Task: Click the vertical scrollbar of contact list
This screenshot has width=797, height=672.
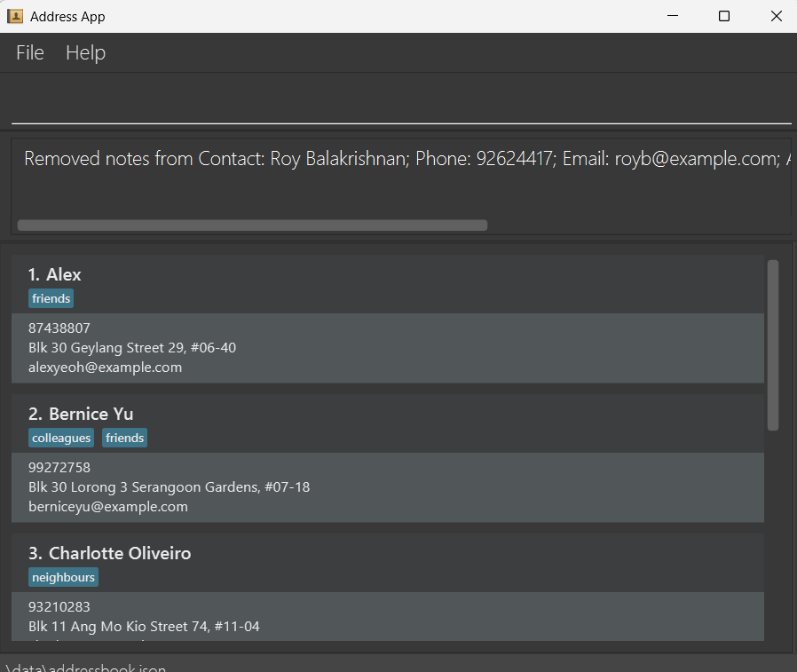Action: click(772, 344)
